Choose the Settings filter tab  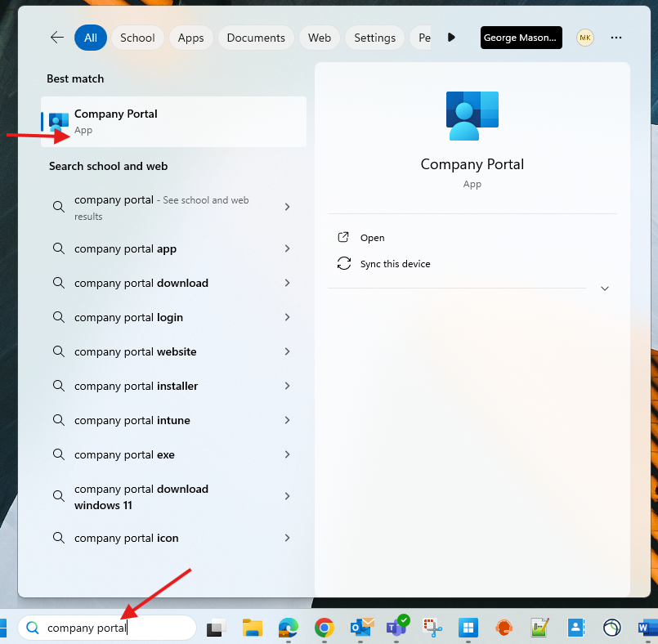click(374, 38)
